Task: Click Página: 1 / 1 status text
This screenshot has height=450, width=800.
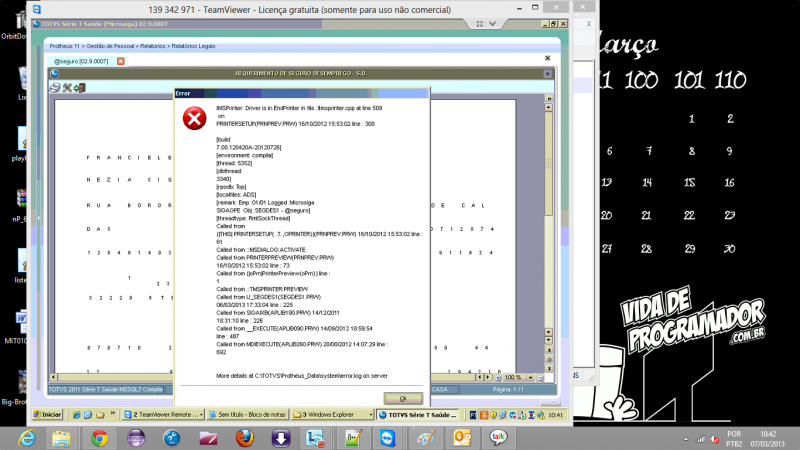Action: [x=508, y=389]
